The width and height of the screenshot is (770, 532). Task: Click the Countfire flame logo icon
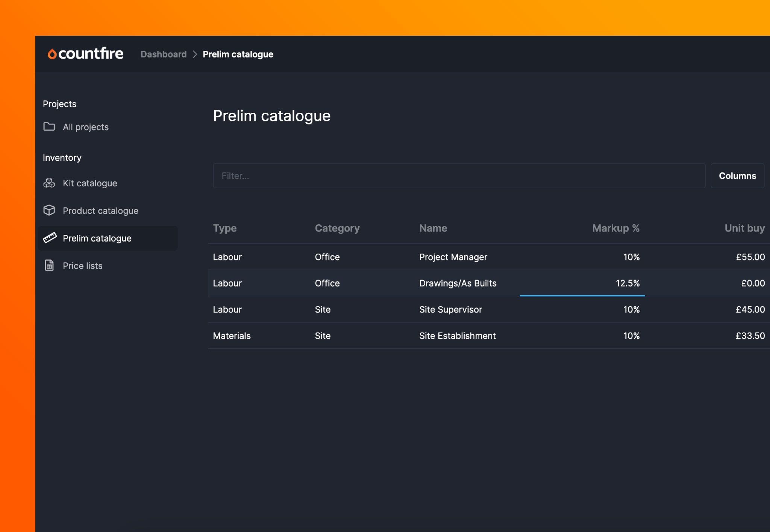tap(52, 54)
